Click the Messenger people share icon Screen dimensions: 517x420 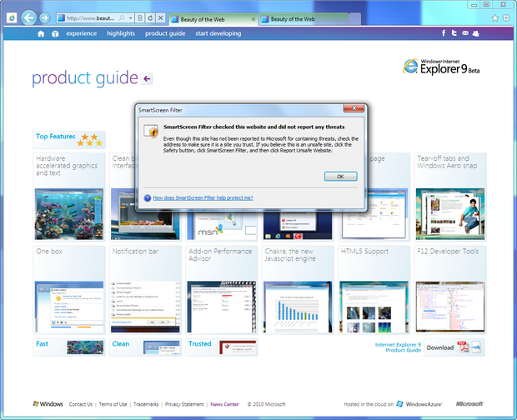[475, 33]
